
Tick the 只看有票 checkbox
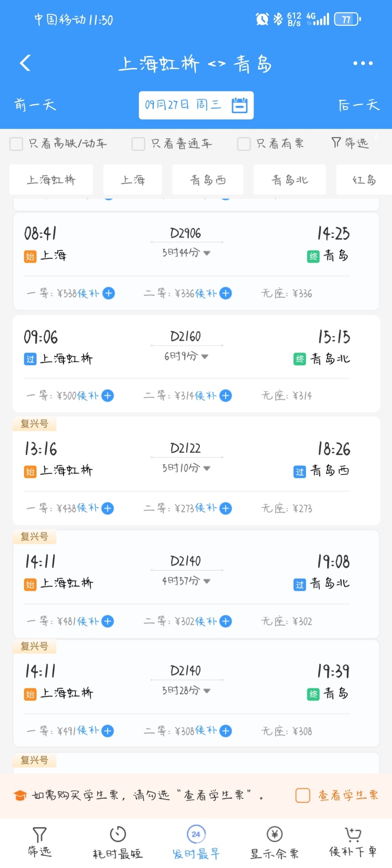pos(244,144)
